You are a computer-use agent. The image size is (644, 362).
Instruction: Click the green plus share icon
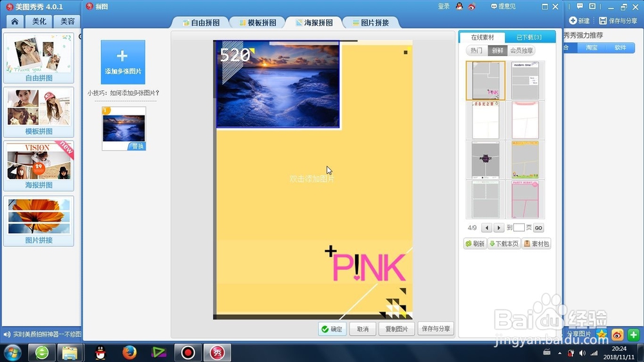point(633,334)
